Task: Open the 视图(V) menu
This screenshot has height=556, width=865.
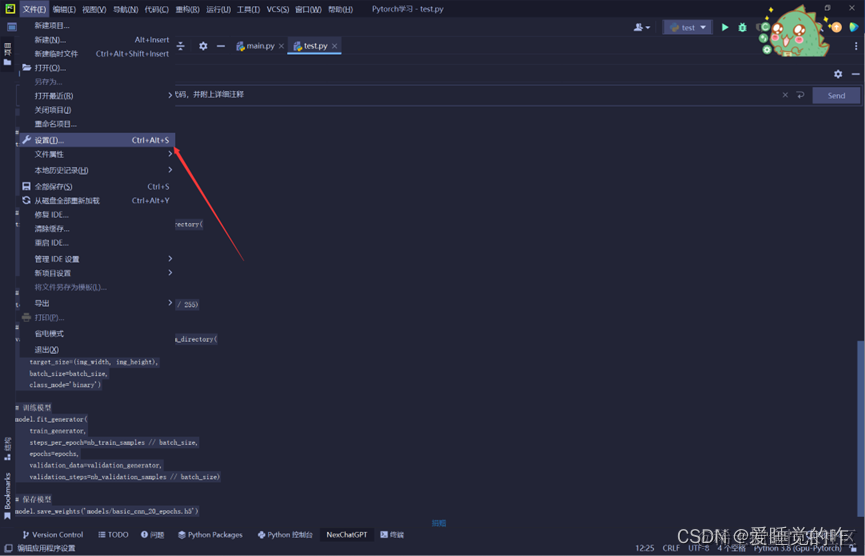Action: 94,9
